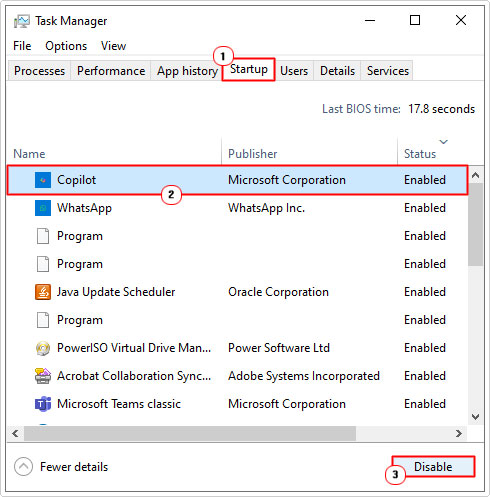Close the Task Manager window
The image size is (490, 497).
461,21
